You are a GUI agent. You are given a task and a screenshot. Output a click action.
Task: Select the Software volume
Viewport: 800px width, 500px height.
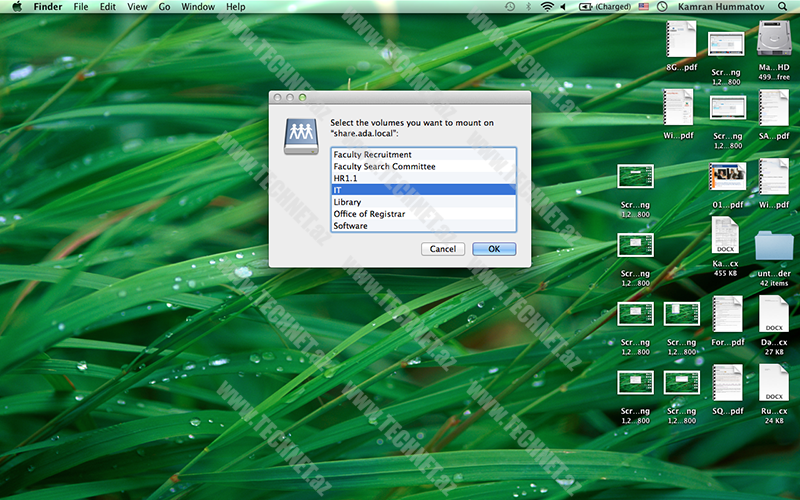pos(423,226)
